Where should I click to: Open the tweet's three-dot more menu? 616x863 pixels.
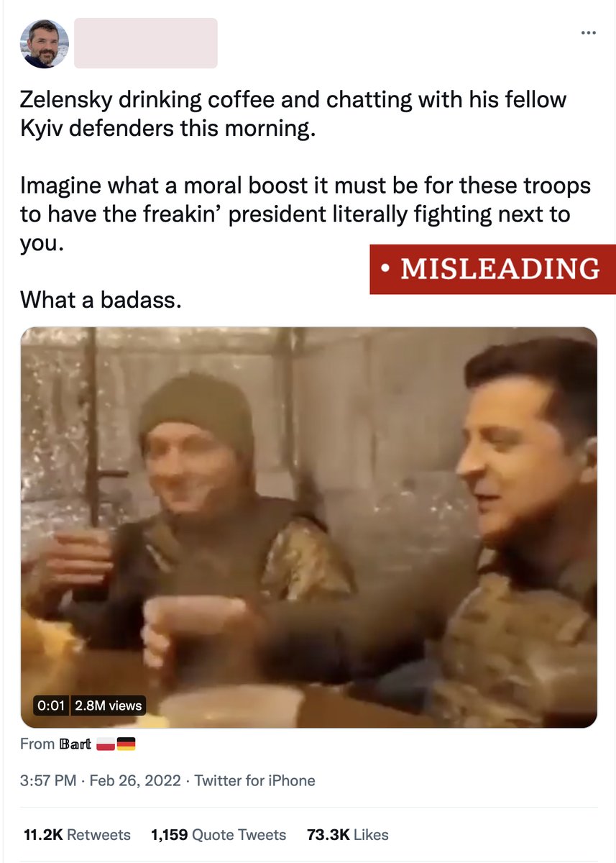(588, 32)
